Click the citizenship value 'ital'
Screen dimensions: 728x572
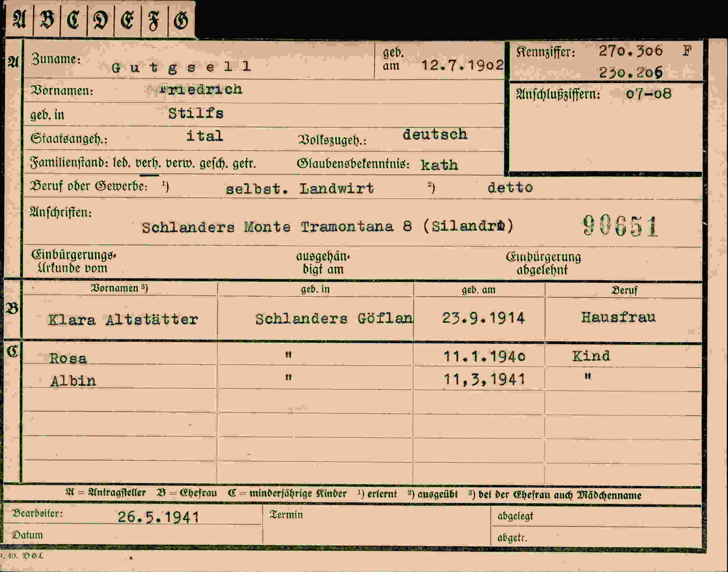point(205,136)
